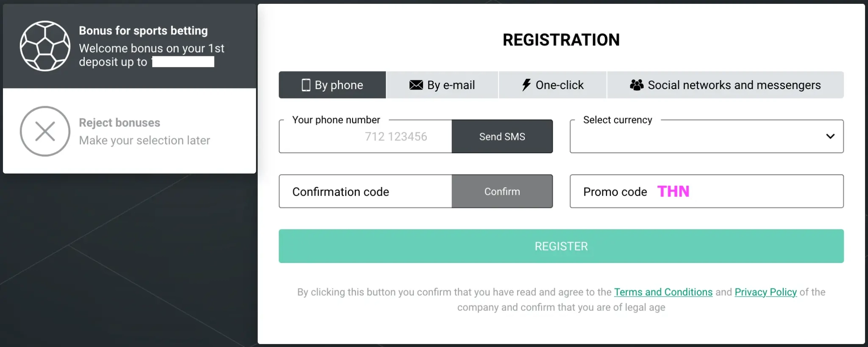This screenshot has height=347, width=868.
Task: Open Social networks and messengers tab
Action: tap(725, 85)
